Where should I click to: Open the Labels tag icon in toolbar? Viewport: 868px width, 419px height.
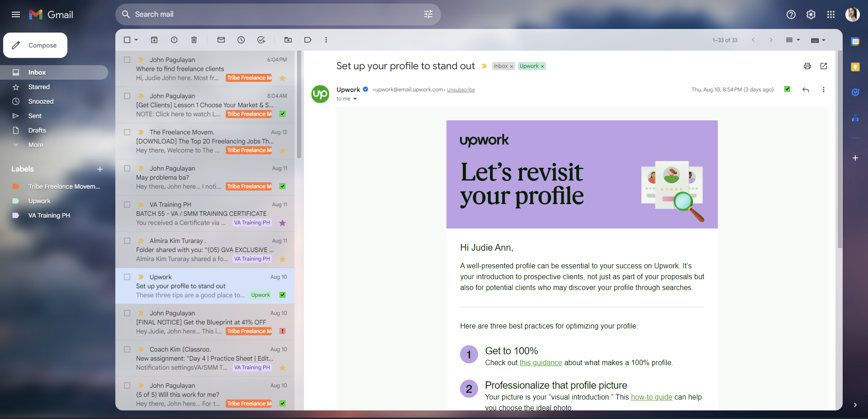308,40
